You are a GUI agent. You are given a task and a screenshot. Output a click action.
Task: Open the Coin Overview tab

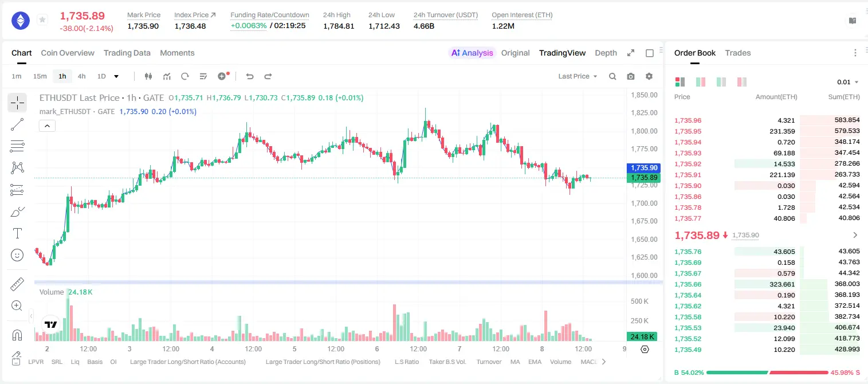coord(68,53)
